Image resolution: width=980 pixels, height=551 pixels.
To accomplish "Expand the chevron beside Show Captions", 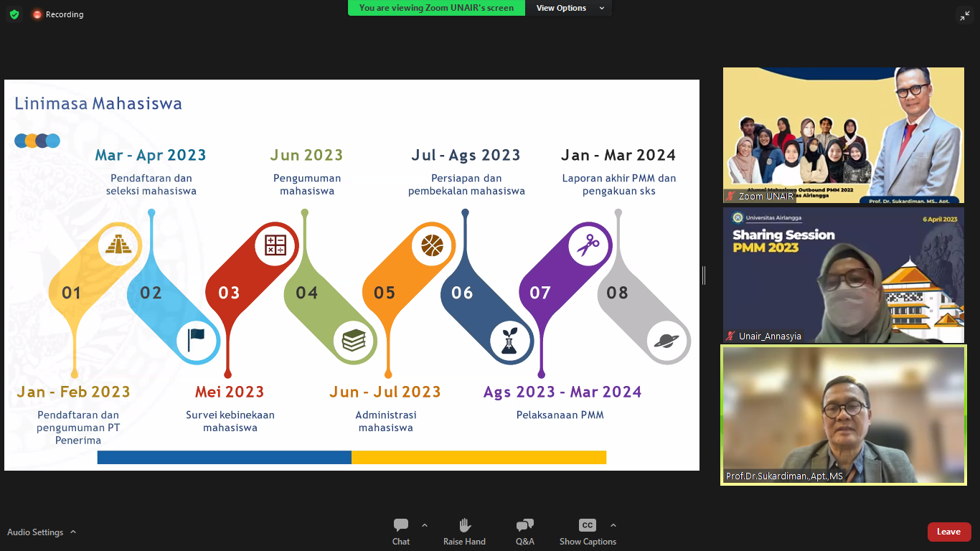I will [x=613, y=525].
